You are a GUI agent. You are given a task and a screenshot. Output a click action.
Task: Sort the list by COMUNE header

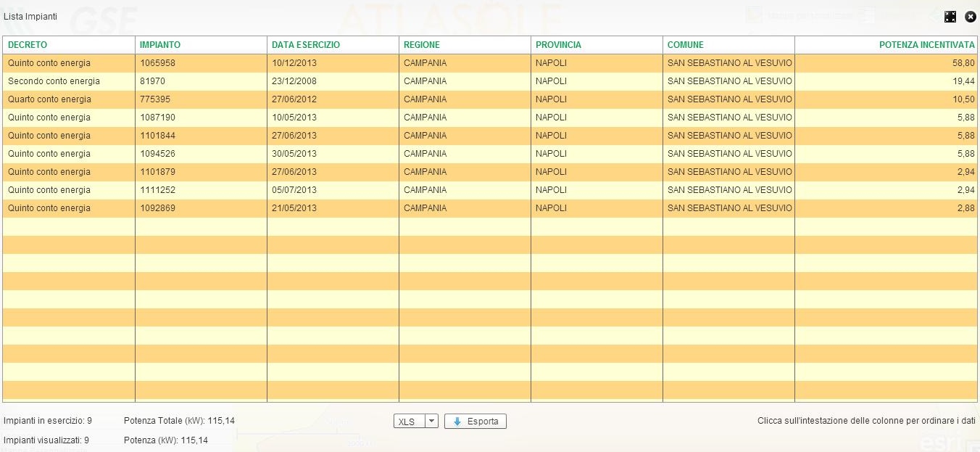[685, 45]
